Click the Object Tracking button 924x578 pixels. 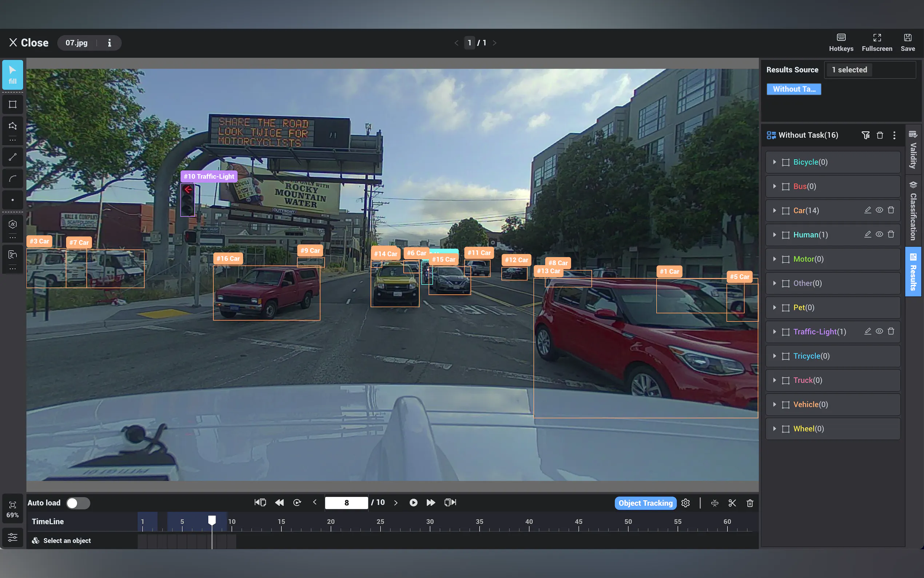coord(645,503)
